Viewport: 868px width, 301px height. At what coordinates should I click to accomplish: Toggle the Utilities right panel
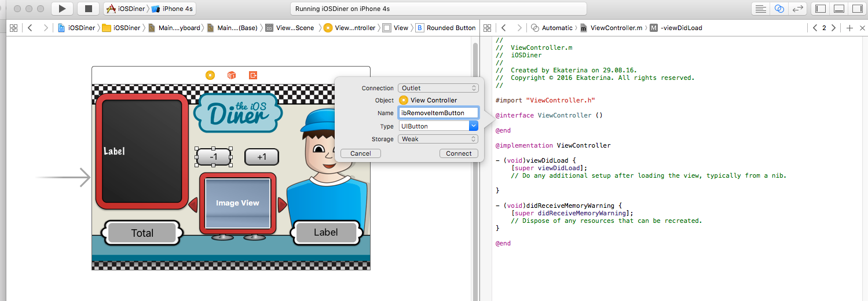pos(856,9)
